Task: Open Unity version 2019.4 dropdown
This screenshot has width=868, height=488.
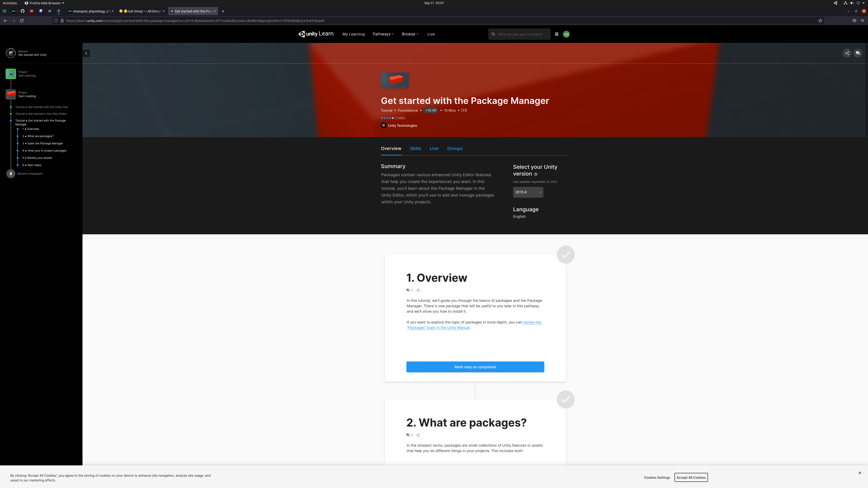Action: pos(528,192)
